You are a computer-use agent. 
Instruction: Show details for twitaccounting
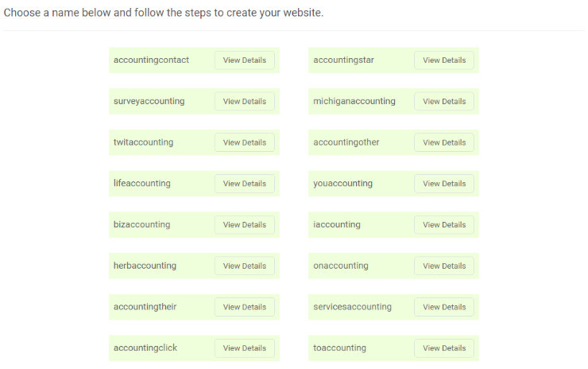click(x=244, y=142)
